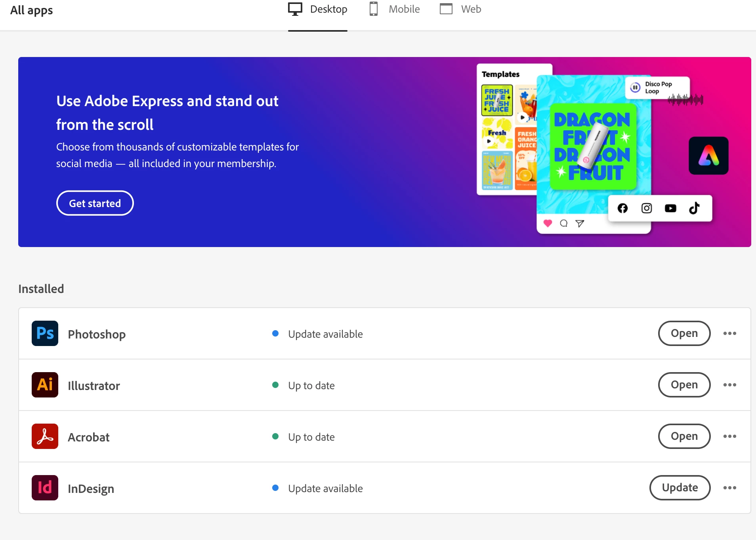Click the Templates label in the banner
756x540 pixels.
(x=500, y=74)
